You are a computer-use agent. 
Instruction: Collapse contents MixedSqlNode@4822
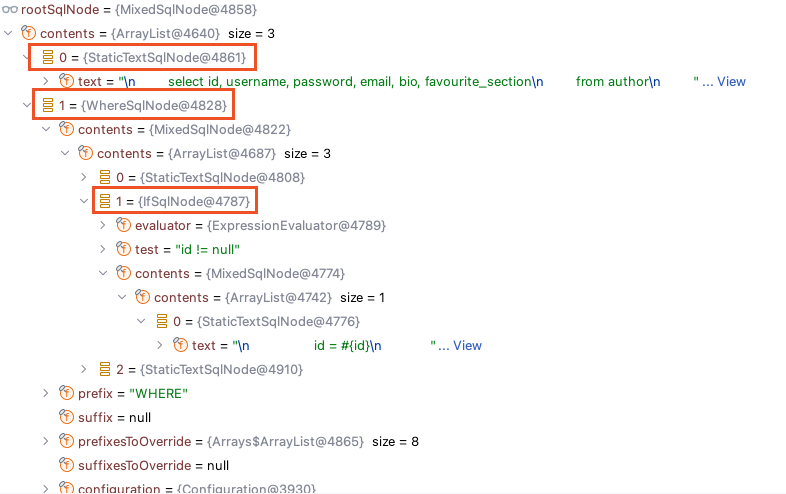click(46, 129)
